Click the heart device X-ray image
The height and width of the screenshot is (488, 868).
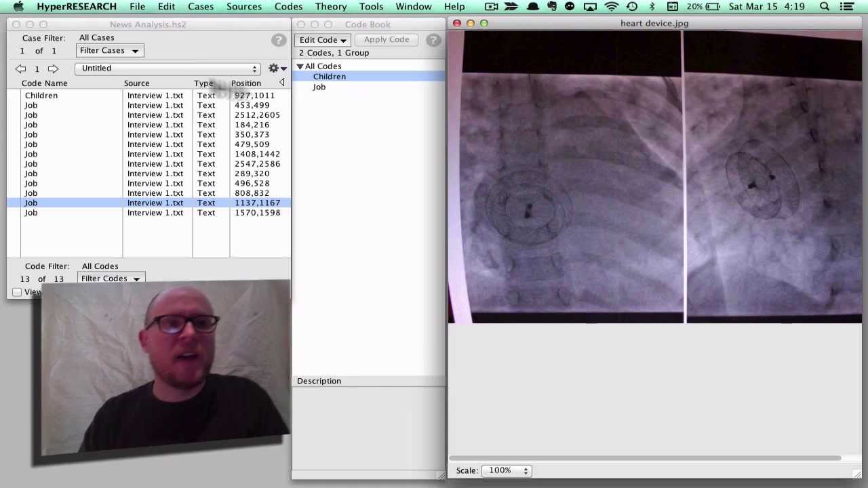coord(655,178)
